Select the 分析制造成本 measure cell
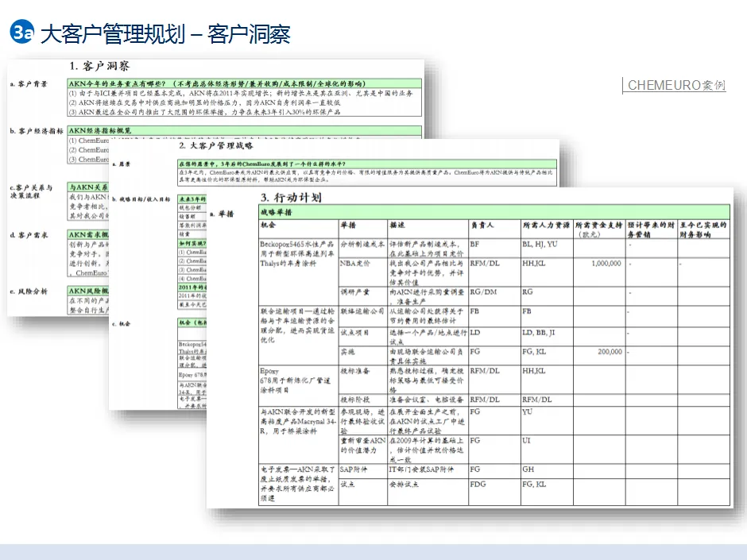The image size is (747, 560). (363, 248)
